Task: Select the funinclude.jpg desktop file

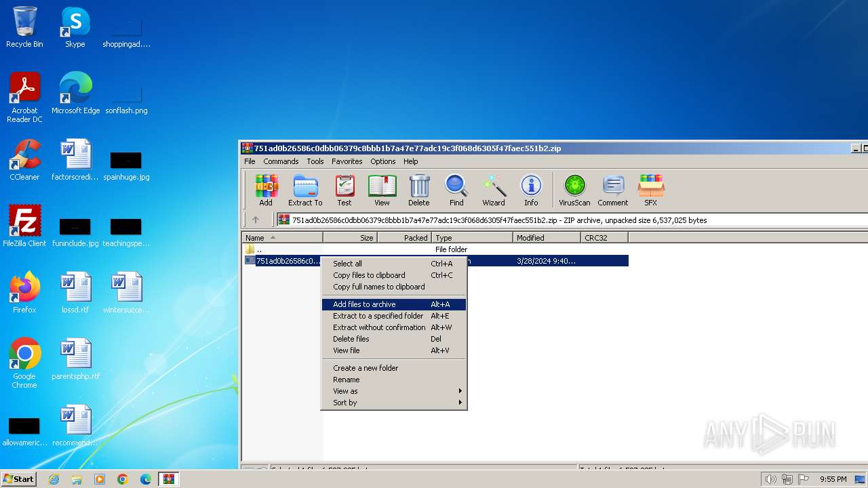Action: pos(75,233)
